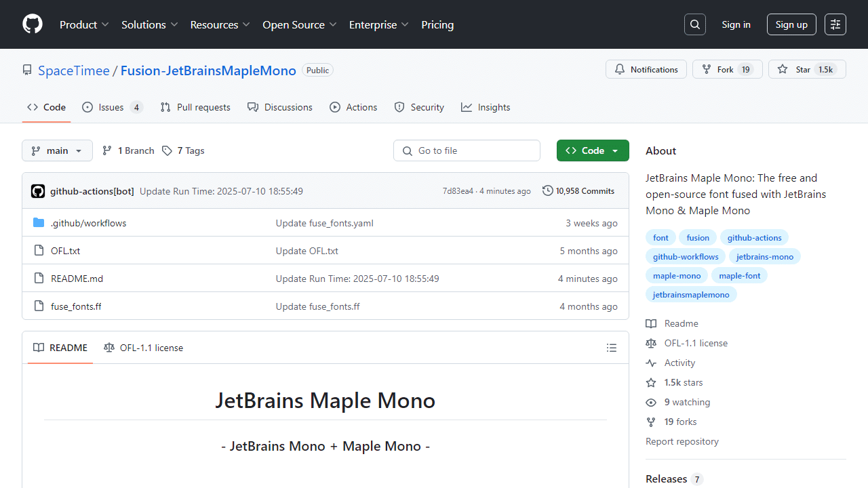The height and width of the screenshot is (488, 868).
Task: Switch to the Pull requests tab
Action: [195, 107]
